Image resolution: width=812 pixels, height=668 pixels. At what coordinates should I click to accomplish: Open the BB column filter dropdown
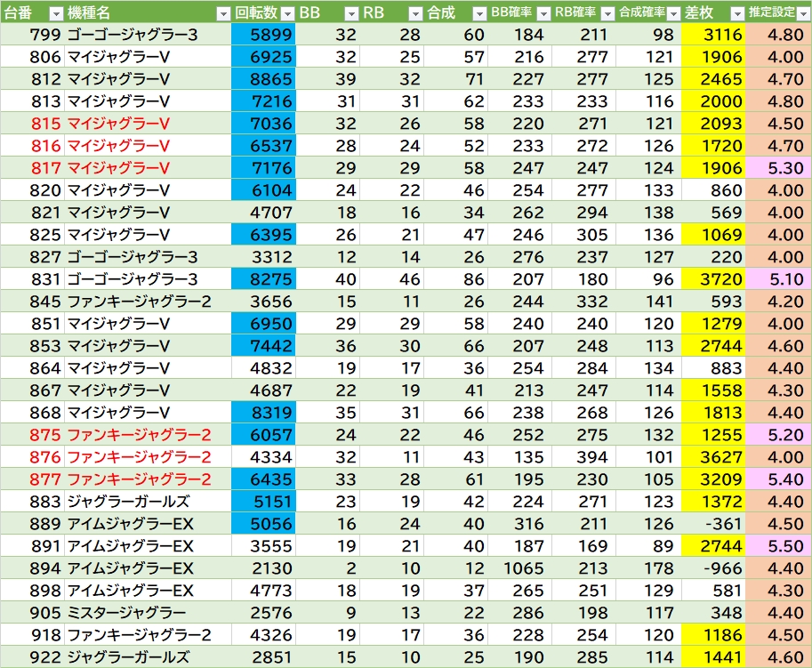tap(351, 13)
